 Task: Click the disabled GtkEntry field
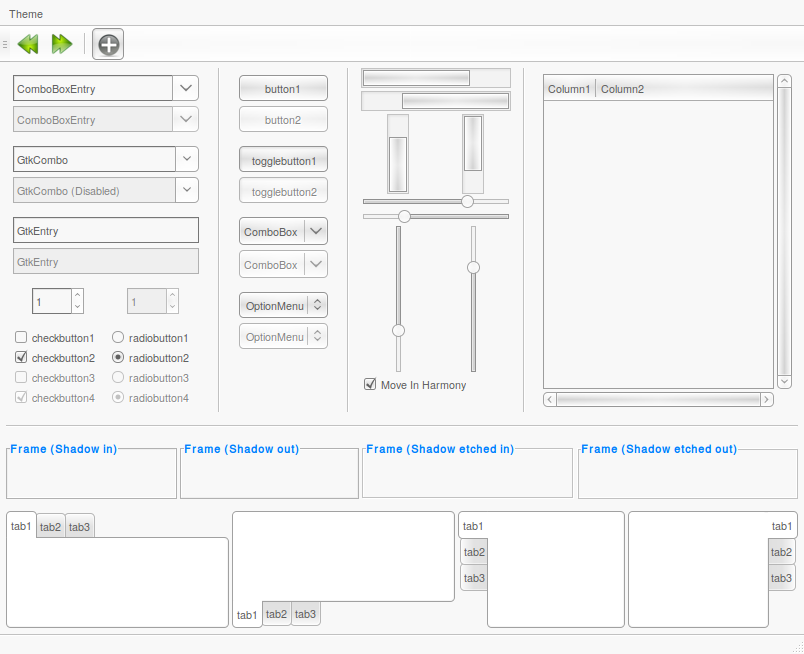click(x=106, y=261)
